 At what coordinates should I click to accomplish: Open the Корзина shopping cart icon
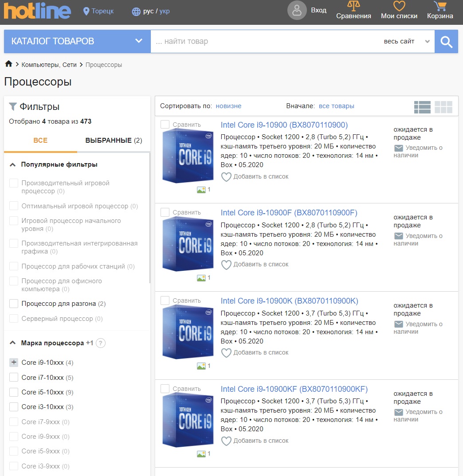[x=440, y=6]
